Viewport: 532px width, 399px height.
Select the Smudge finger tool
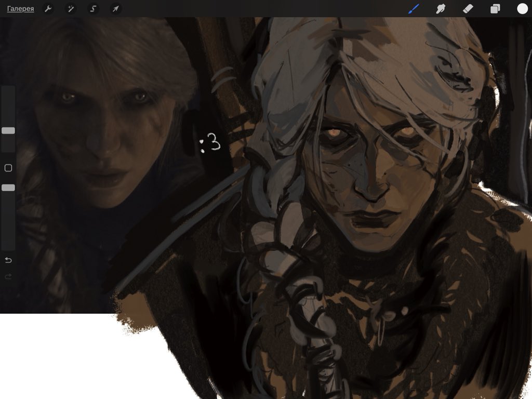[441, 9]
